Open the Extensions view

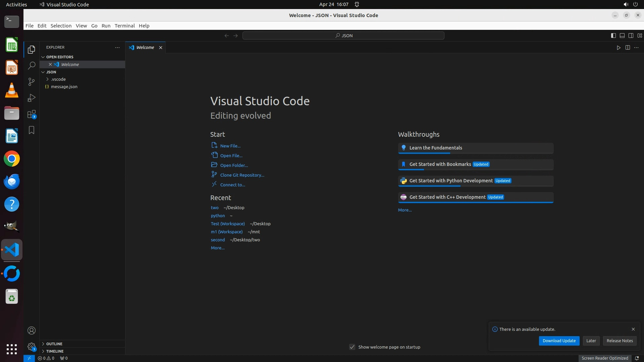tap(32, 114)
